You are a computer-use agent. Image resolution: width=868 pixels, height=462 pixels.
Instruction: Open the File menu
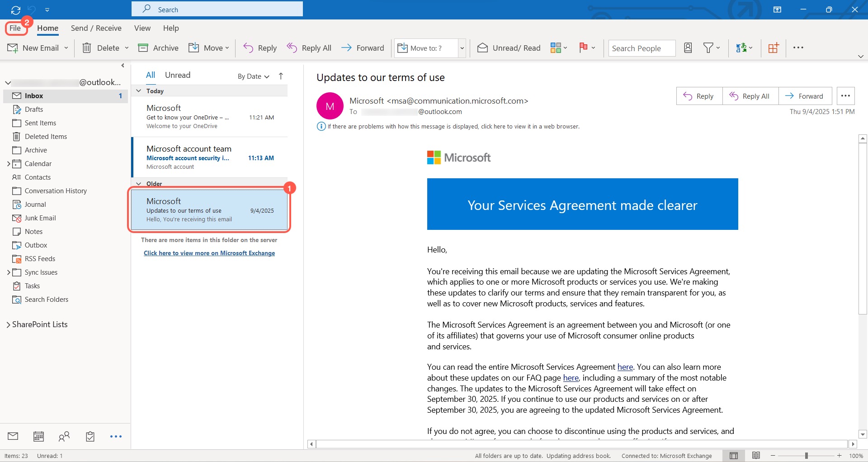coord(15,28)
